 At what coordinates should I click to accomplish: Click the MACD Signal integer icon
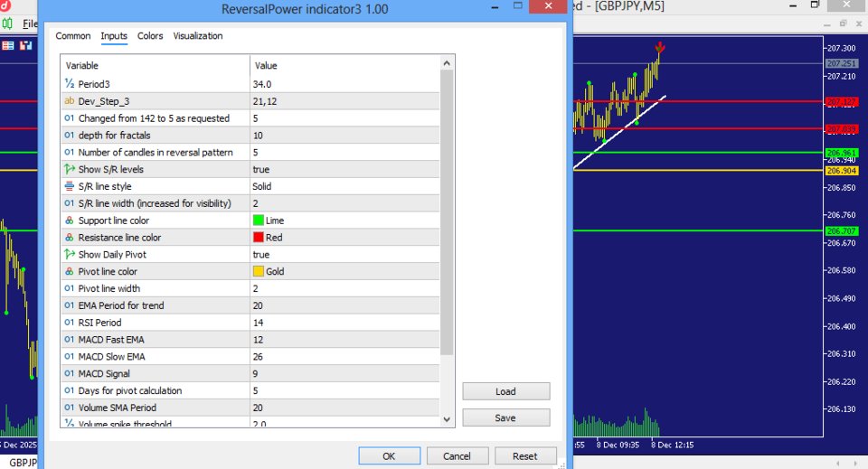click(70, 373)
